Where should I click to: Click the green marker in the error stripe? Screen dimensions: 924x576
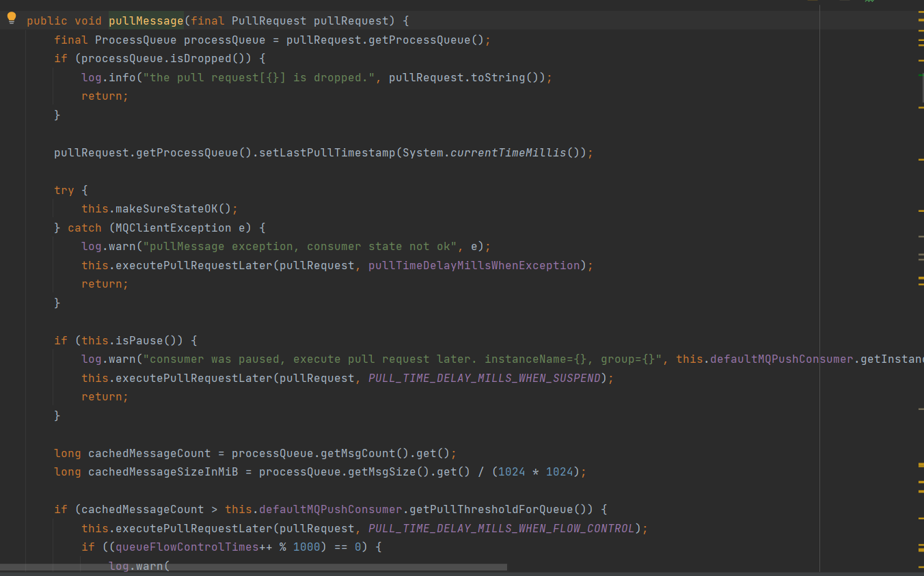tap(921, 74)
